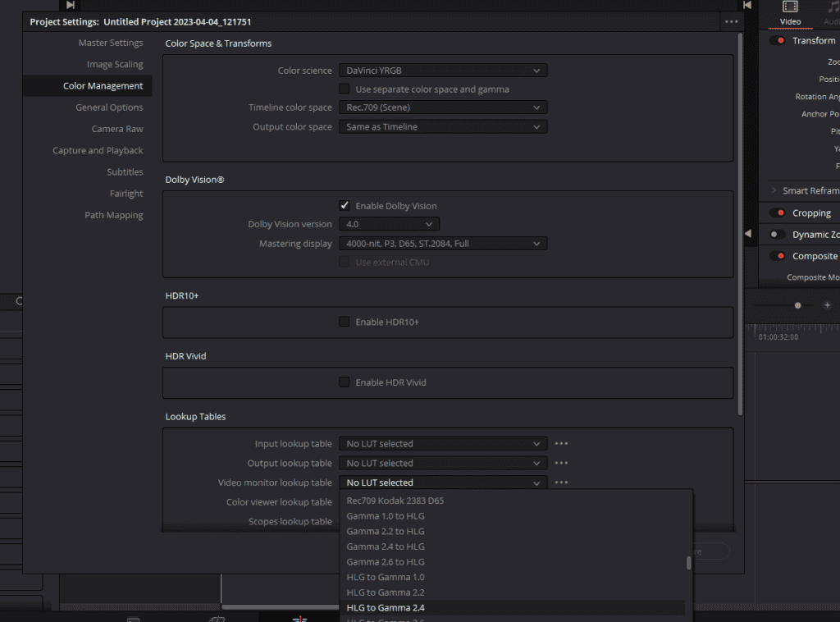
Task: Click the Composite section header
Action: click(x=815, y=256)
